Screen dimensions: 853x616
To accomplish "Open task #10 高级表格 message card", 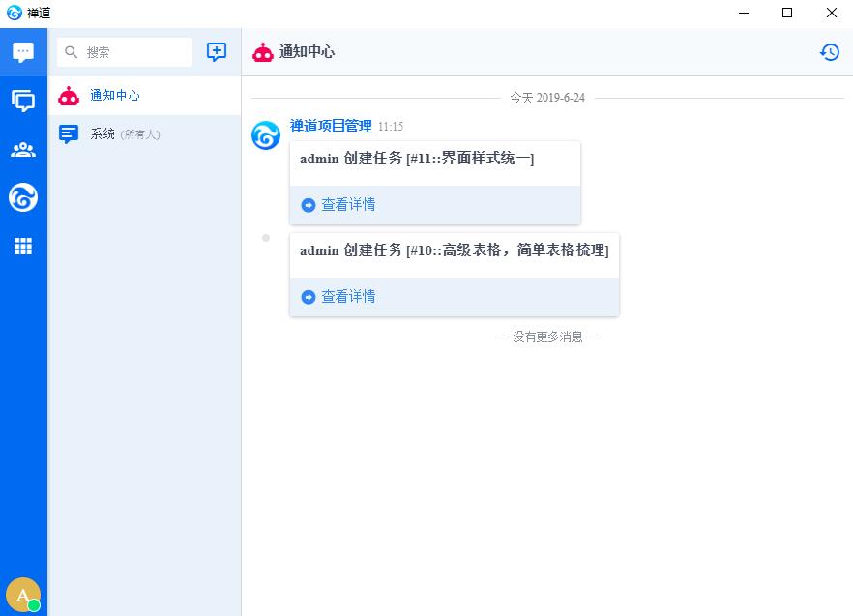I will (454, 250).
